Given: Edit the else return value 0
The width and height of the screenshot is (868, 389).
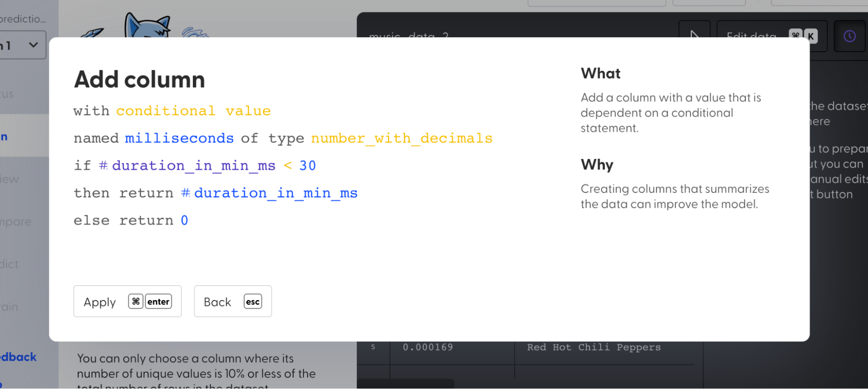Looking at the screenshot, I should tap(184, 221).
